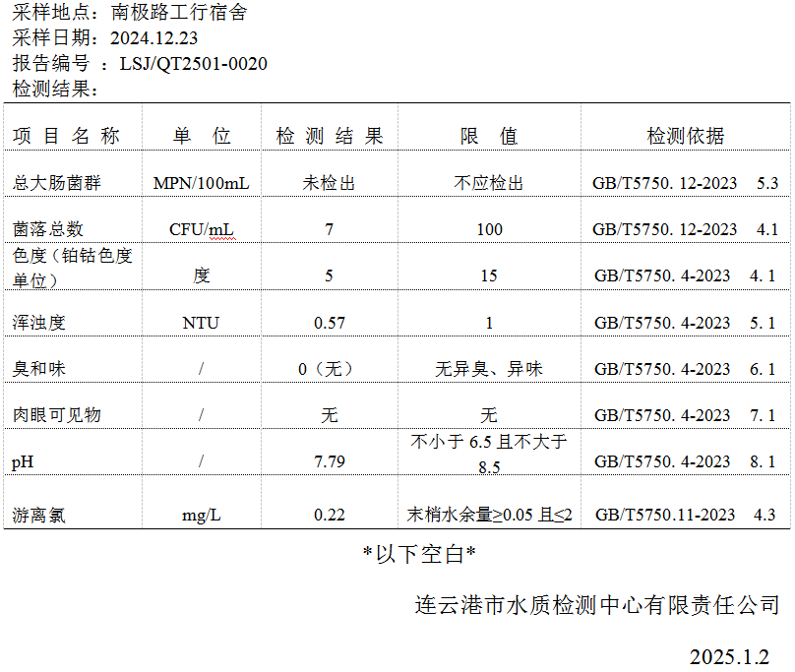This screenshot has width=795, height=672.
Task: Click the pH result value 7.79
Action: (x=329, y=461)
